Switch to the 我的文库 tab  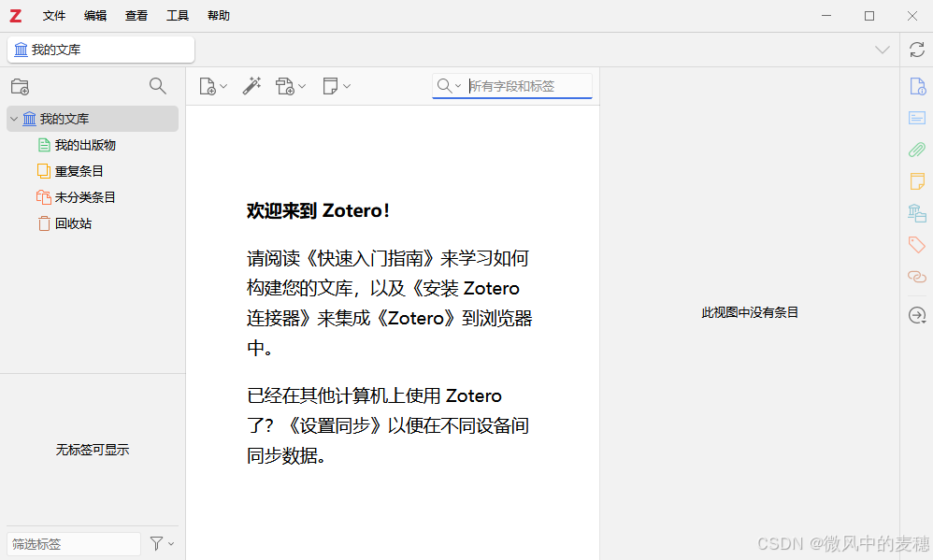point(101,50)
